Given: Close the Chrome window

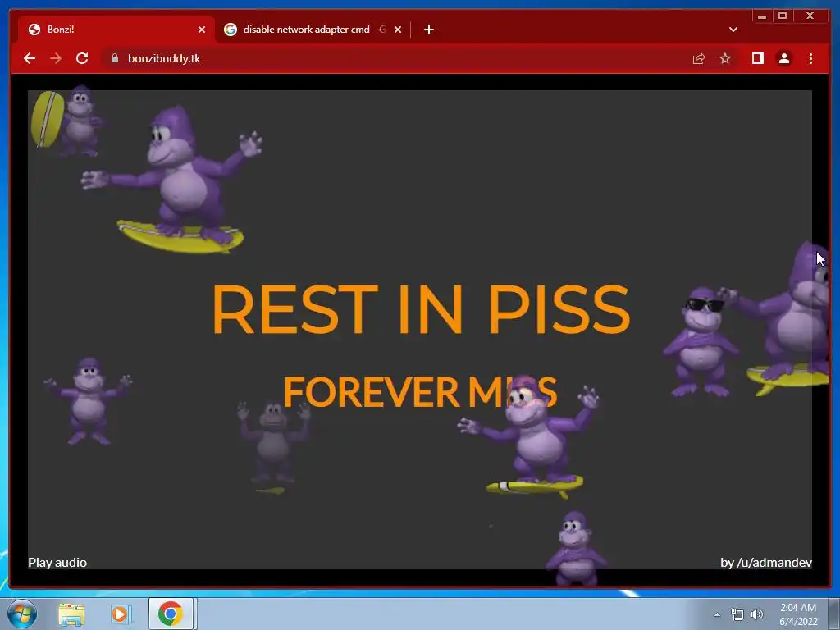Looking at the screenshot, I should tap(810, 16).
